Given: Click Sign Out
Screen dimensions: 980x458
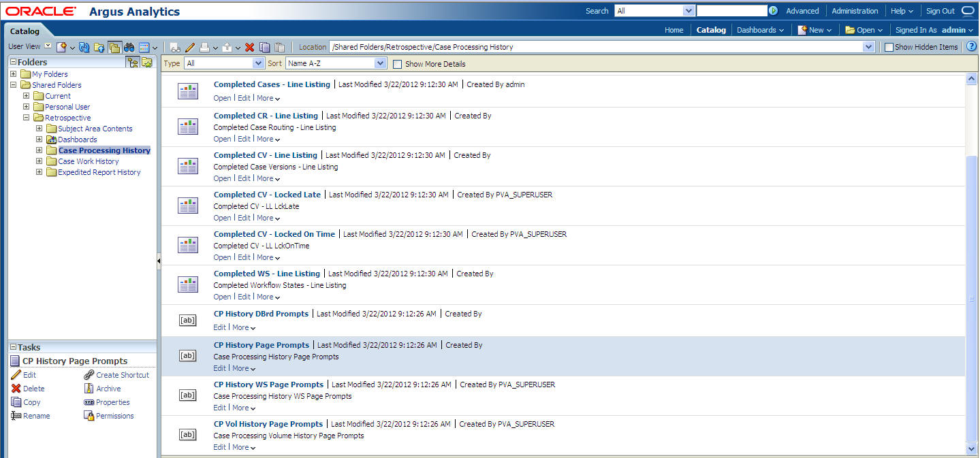Looking at the screenshot, I should [x=941, y=11].
